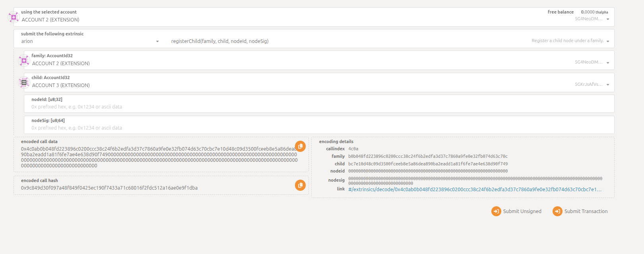This screenshot has height=254, width=644.
Task: Open the registerChild method dropdown
Action: coord(608,41)
